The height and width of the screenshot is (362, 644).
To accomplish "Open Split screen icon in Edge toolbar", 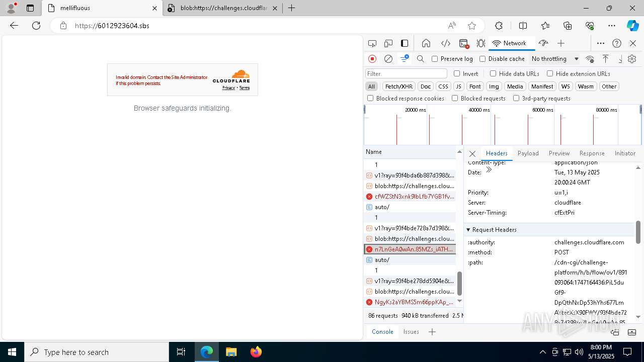I will [523, 26].
